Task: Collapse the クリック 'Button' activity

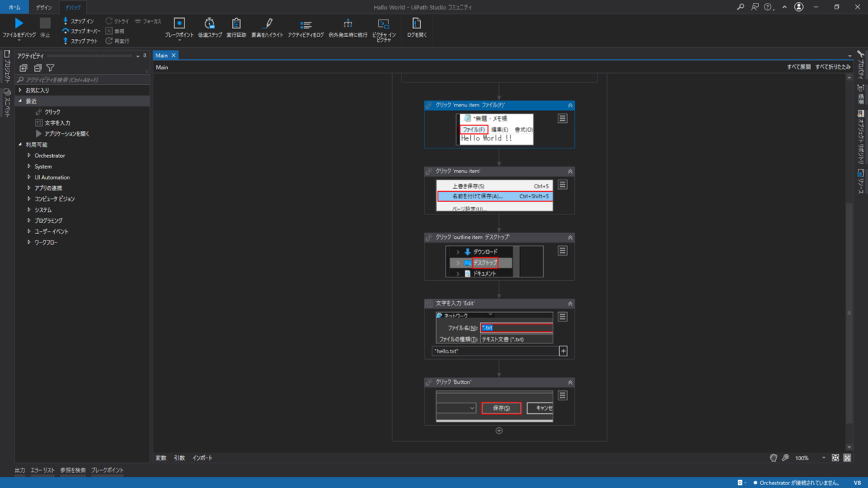Action: [570, 382]
